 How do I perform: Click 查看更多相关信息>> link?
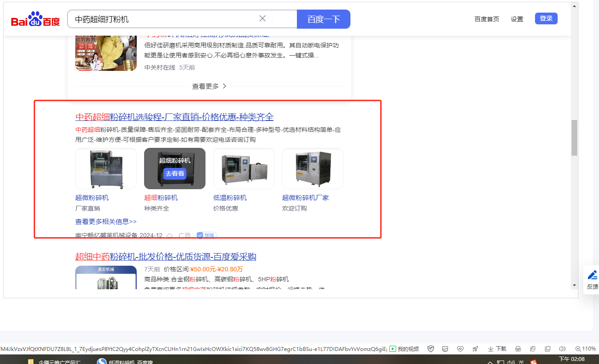tap(106, 222)
